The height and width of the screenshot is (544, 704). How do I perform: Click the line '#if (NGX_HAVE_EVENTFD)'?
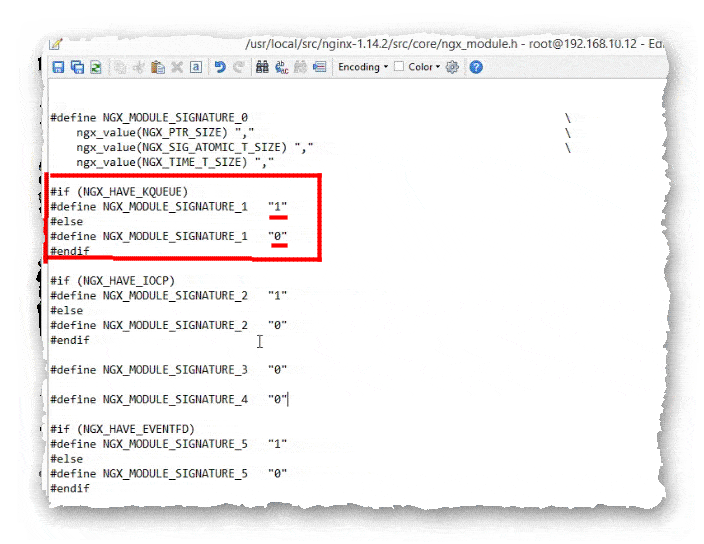(x=122, y=429)
